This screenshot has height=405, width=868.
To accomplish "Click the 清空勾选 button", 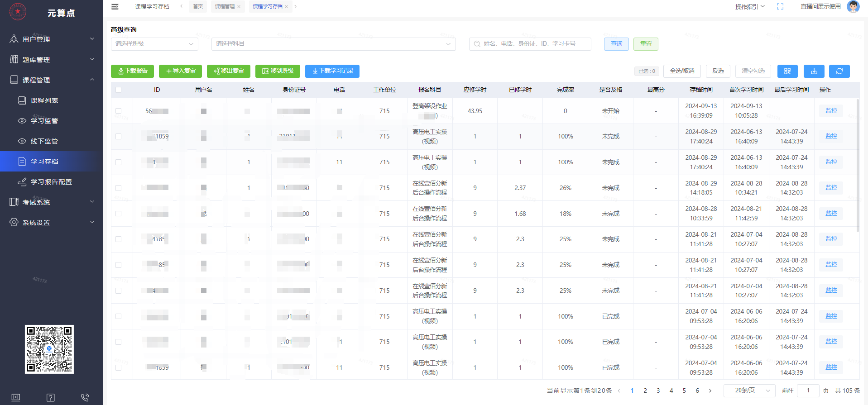I will [753, 71].
